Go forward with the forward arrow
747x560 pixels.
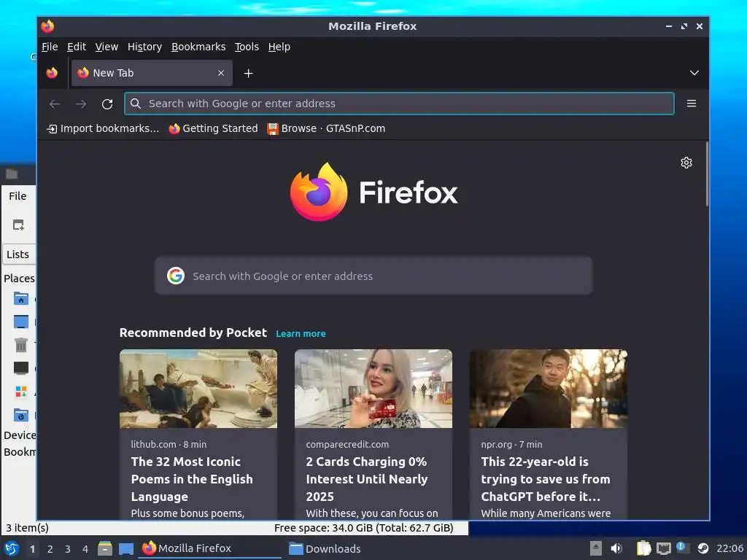[x=81, y=104]
